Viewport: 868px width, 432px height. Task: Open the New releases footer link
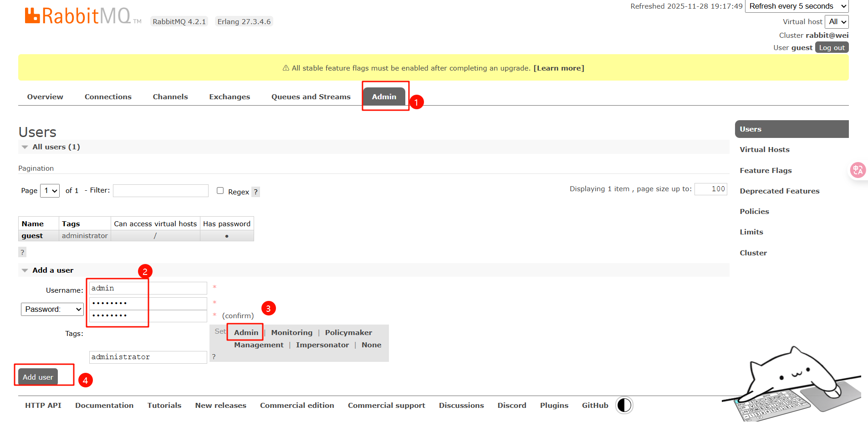221,406
